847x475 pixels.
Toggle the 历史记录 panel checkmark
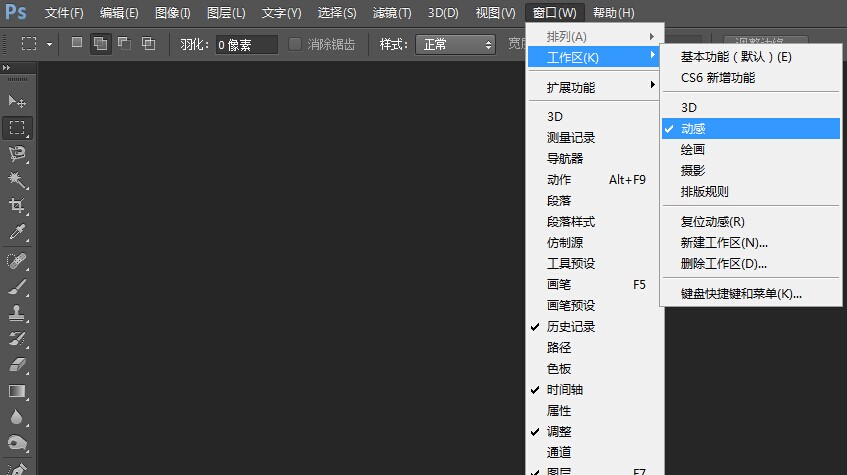(x=571, y=327)
